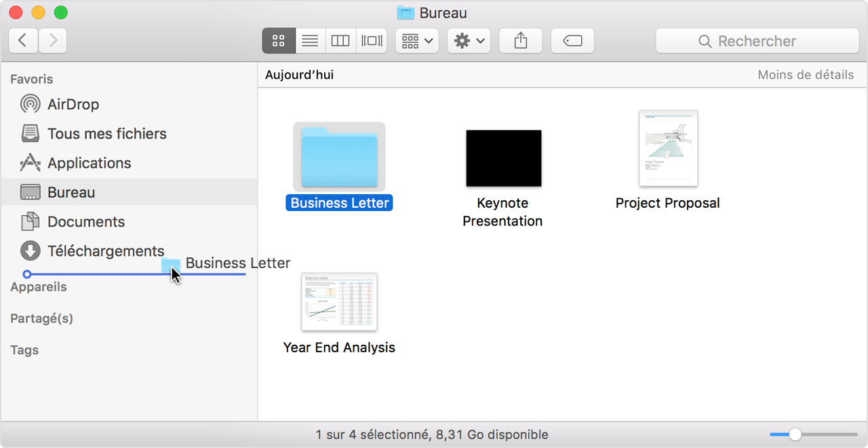Select the Keynote Presentation black thumbnail
Image resolution: width=868 pixels, height=448 pixels.
503,158
